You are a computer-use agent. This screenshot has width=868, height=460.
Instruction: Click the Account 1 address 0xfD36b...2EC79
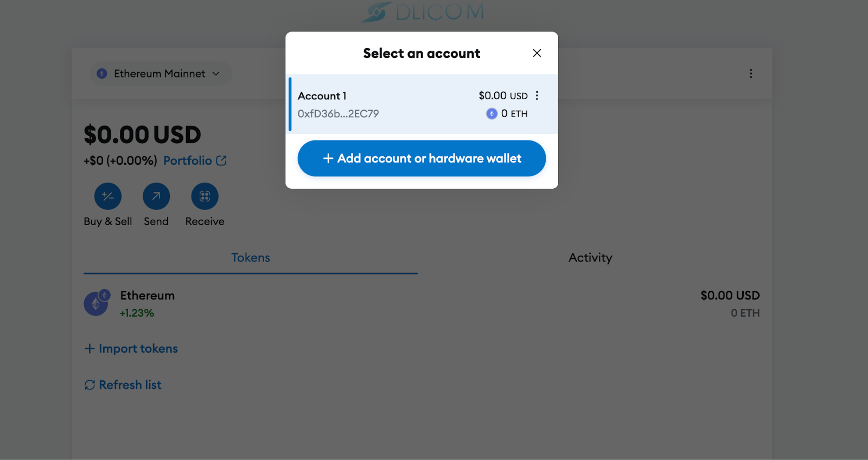click(338, 114)
